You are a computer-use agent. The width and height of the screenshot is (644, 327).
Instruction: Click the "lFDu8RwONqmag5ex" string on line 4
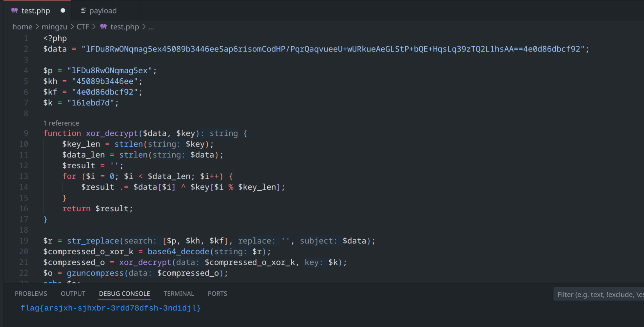click(x=110, y=71)
